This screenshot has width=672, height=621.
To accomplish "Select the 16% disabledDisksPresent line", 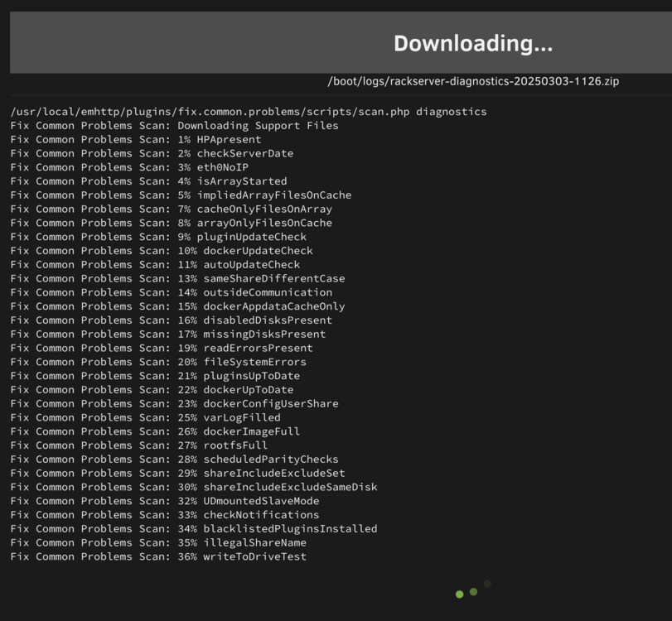I will (x=172, y=320).
